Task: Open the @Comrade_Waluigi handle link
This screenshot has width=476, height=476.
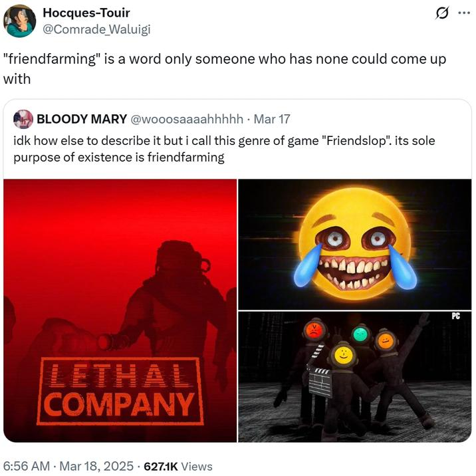Action: click(x=96, y=29)
